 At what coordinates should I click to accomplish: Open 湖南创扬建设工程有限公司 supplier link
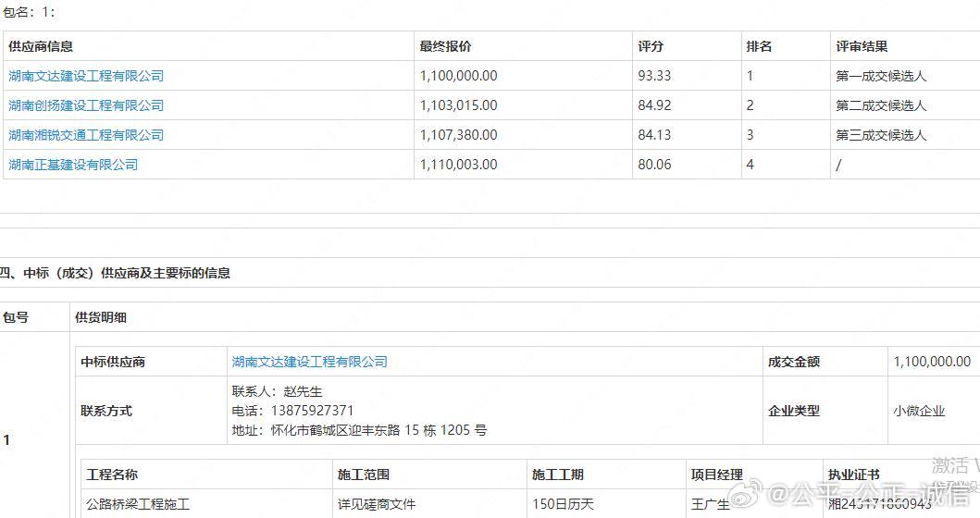86,105
